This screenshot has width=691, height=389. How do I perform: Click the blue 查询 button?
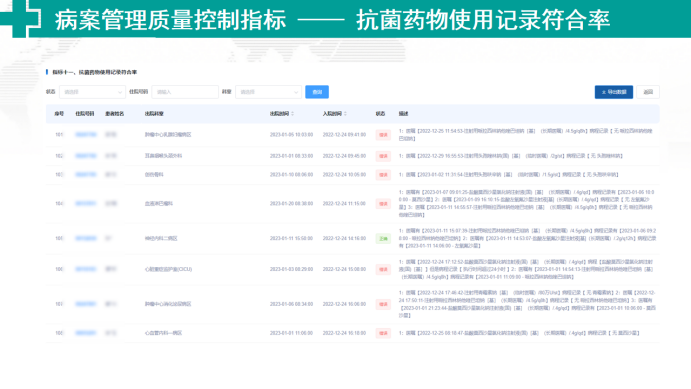317,92
